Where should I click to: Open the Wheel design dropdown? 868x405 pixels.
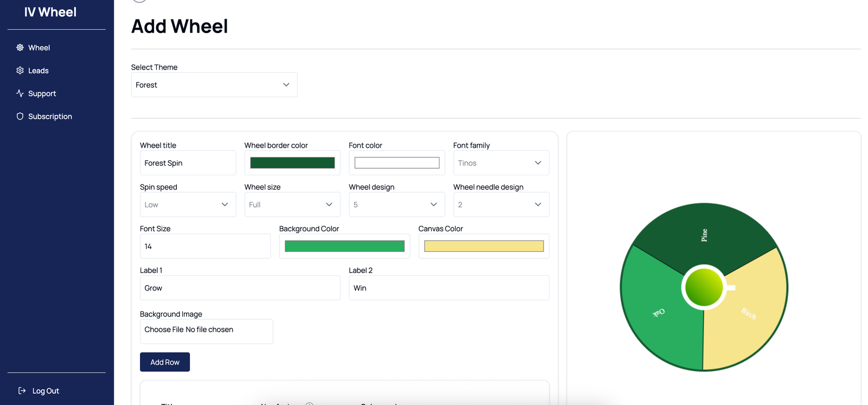pos(396,205)
